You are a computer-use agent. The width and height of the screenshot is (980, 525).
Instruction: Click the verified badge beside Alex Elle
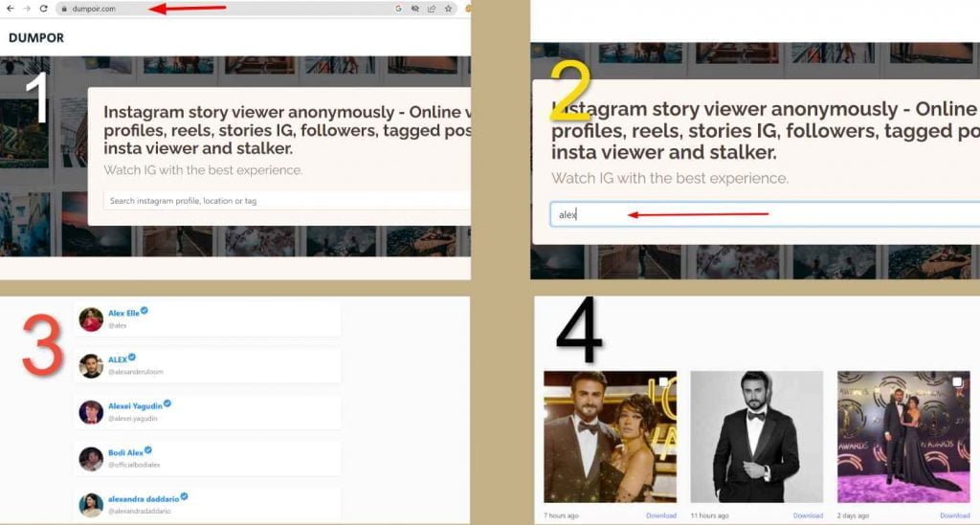click(x=145, y=310)
